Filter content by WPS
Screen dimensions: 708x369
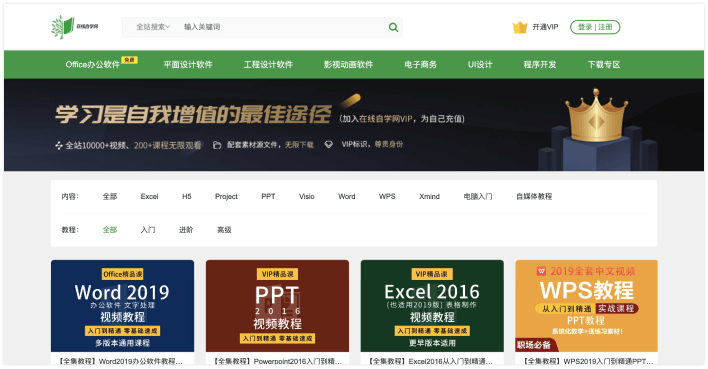click(387, 196)
